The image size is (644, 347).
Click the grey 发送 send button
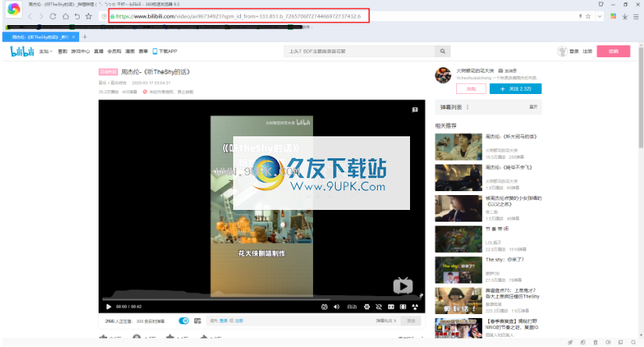point(411,320)
